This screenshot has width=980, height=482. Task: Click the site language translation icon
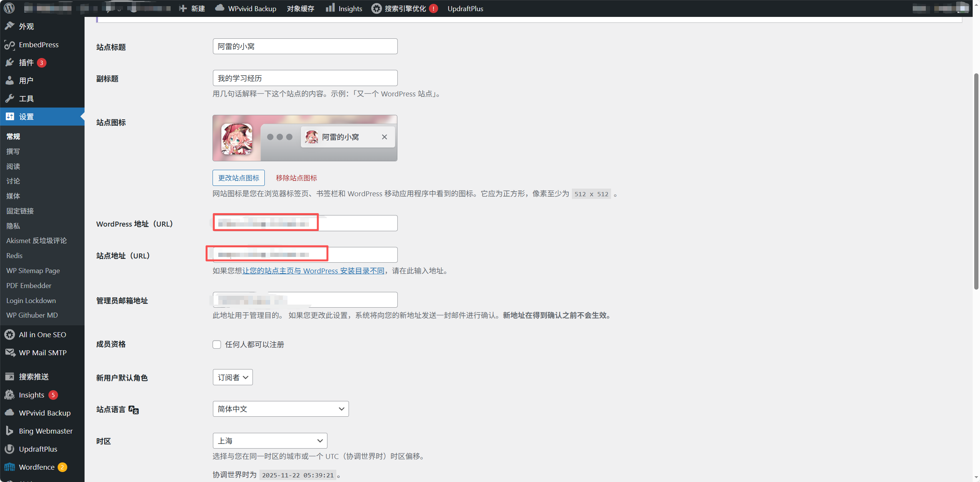coord(134,410)
